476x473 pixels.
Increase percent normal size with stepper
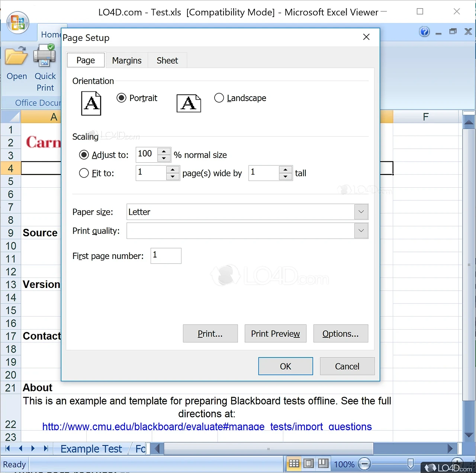[x=164, y=151]
